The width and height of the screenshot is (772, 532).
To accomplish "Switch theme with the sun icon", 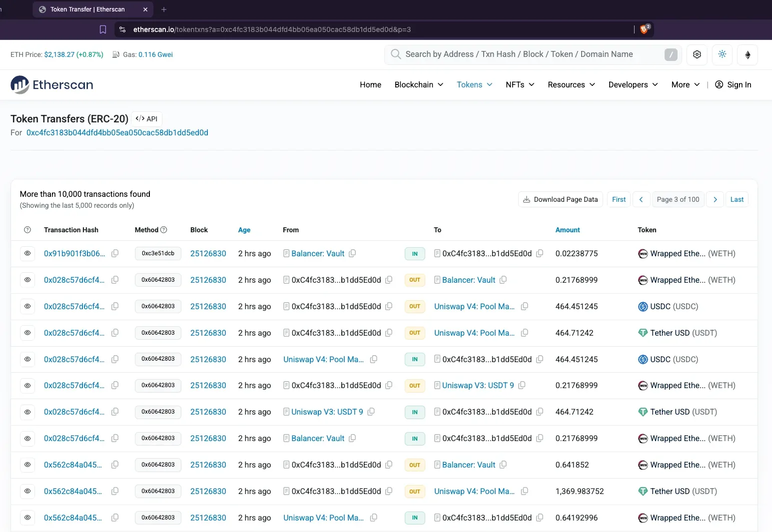I will click(x=722, y=54).
